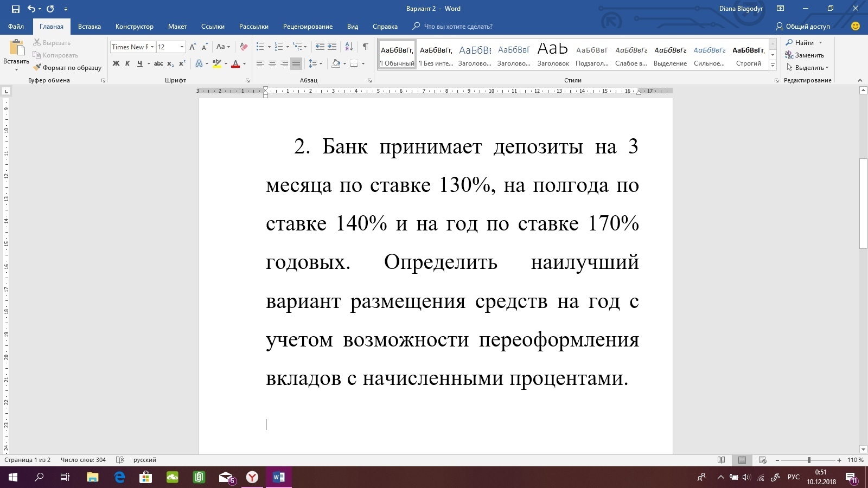Image resolution: width=868 pixels, height=488 pixels.
Task: Open Yandex Browser from taskbar
Action: coord(252,477)
